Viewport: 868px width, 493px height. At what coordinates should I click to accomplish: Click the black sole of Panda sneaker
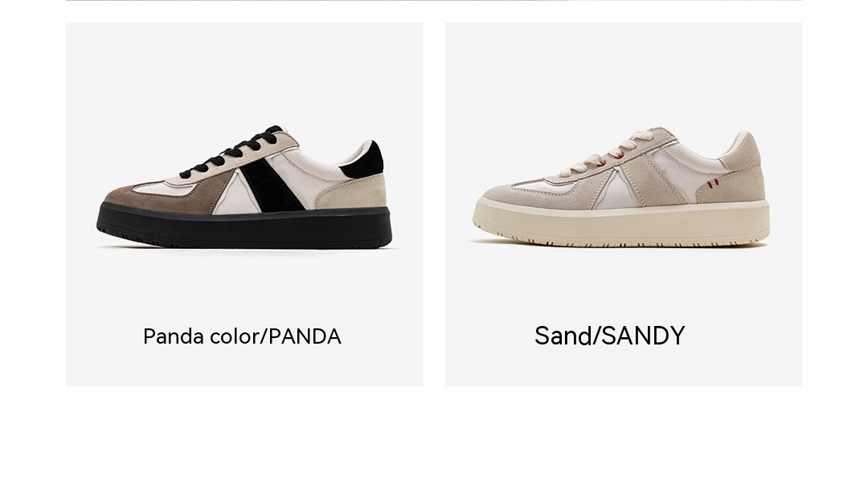[x=244, y=226]
